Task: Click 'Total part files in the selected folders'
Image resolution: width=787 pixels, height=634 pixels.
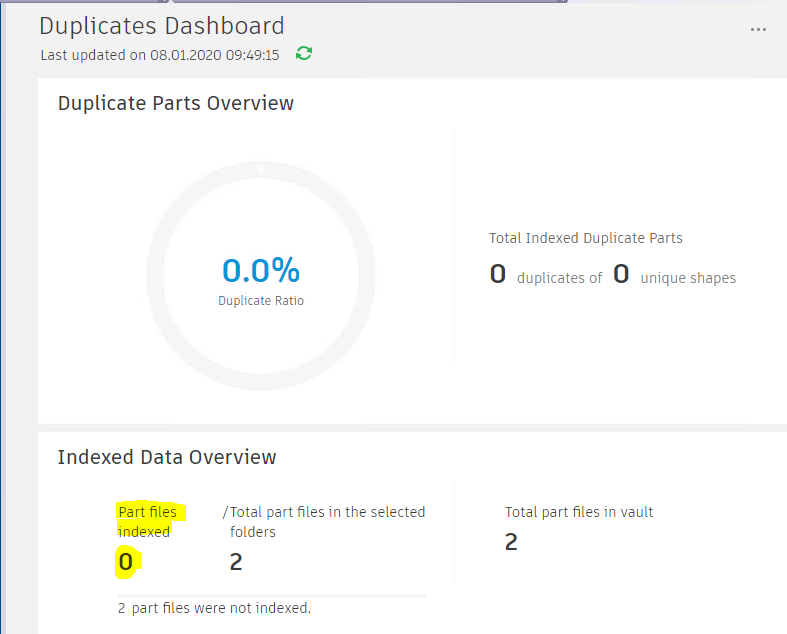Action: 328,521
